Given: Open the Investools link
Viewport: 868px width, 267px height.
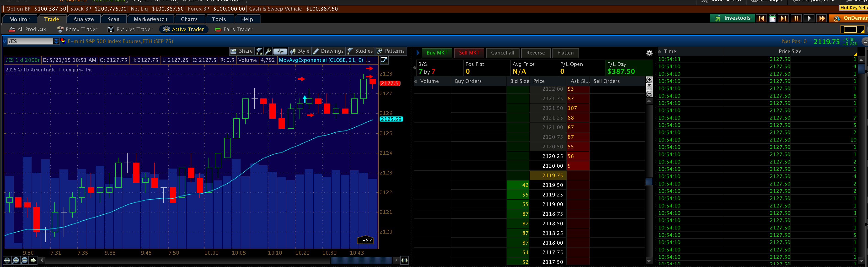Looking at the screenshot, I should pyautogui.click(x=732, y=18).
